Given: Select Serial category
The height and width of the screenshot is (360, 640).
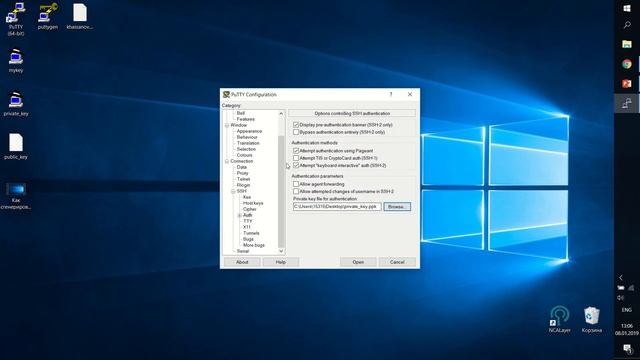Looking at the screenshot, I should click(x=242, y=251).
